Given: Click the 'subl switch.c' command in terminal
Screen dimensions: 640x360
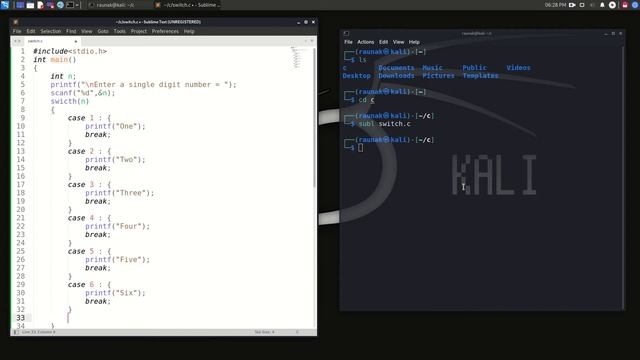Looking at the screenshot, I should point(384,124).
